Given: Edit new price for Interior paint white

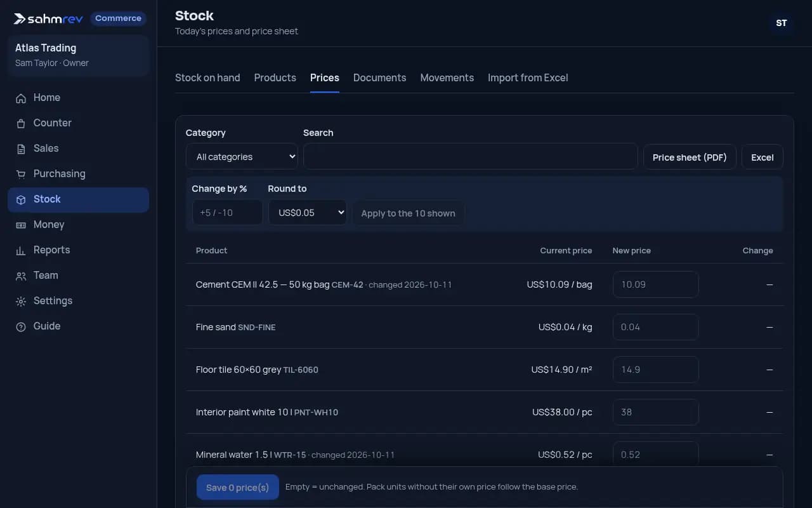Looking at the screenshot, I should coord(656,412).
